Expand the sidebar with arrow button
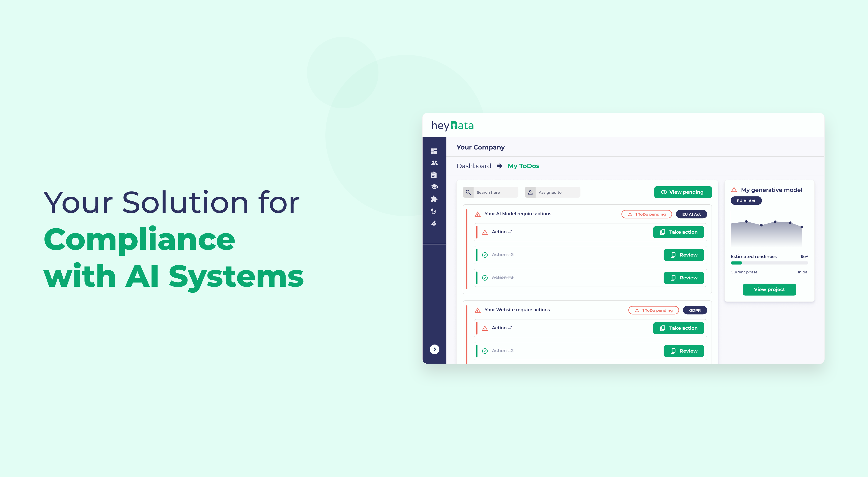 click(434, 349)
